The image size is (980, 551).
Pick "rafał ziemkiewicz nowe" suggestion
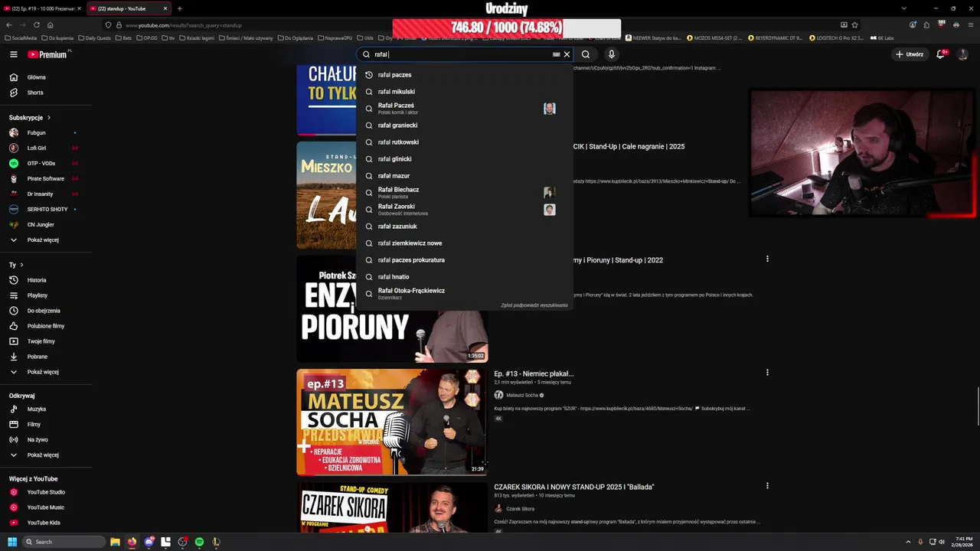[464, 243]
